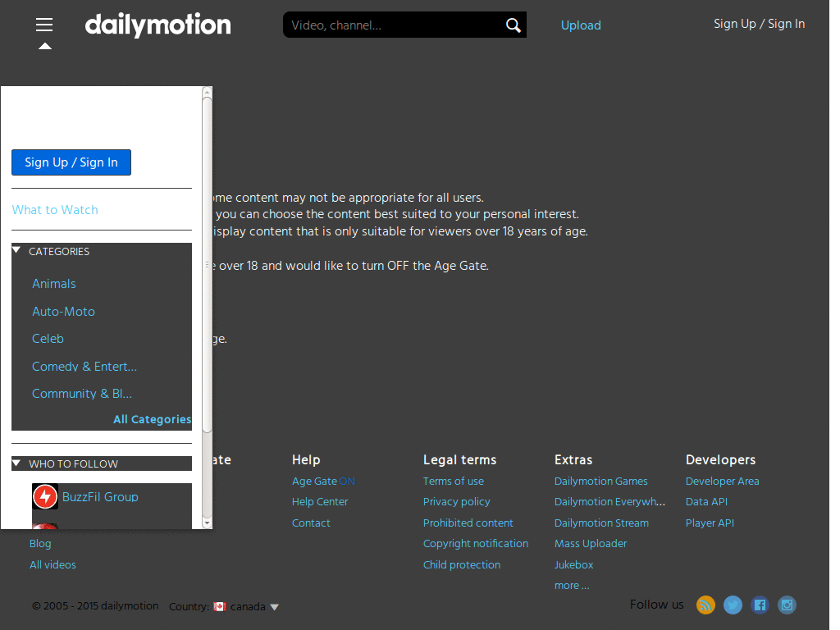840x630 pixels.
Task: Open Developer Area
Action: (722, 481)
